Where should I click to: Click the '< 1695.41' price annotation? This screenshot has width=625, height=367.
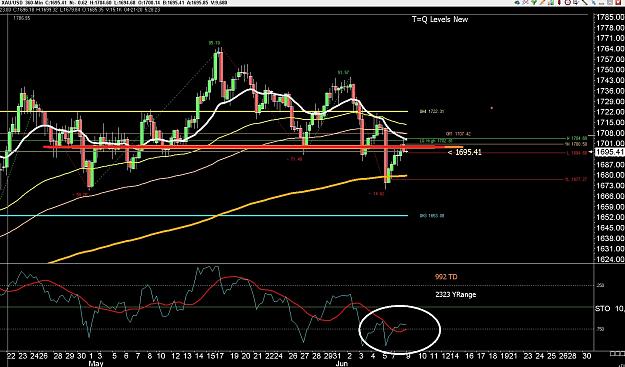(x=464, y=152)
